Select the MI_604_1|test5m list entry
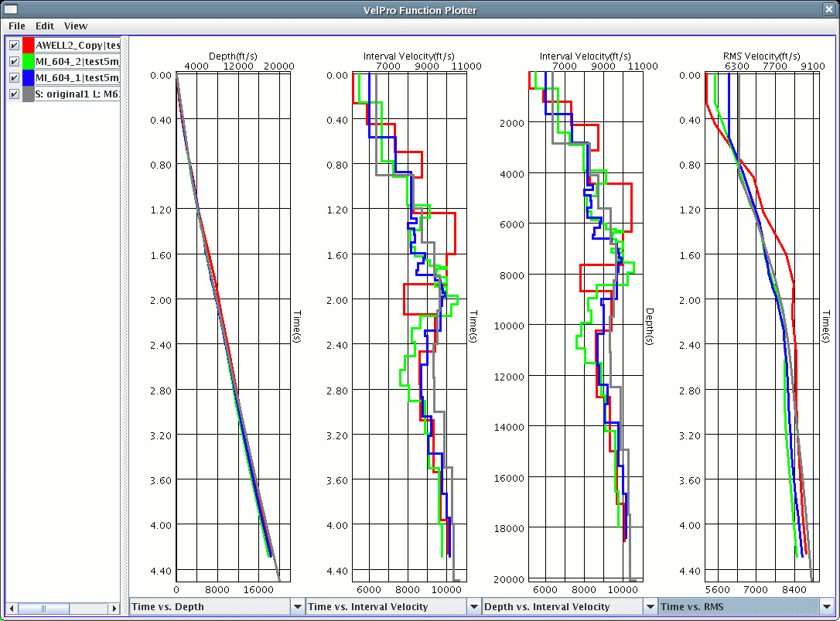This screenshot has height=621, width=840. (x=77, y=77)
